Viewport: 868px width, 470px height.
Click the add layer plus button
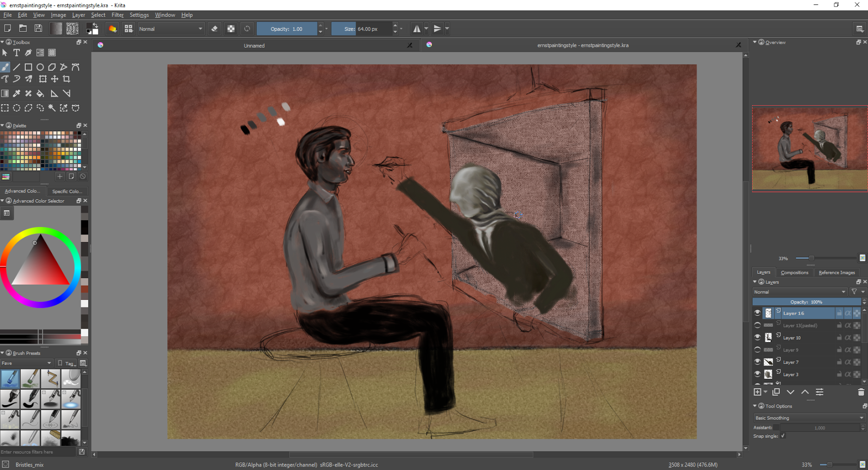(x=758, y=392)
